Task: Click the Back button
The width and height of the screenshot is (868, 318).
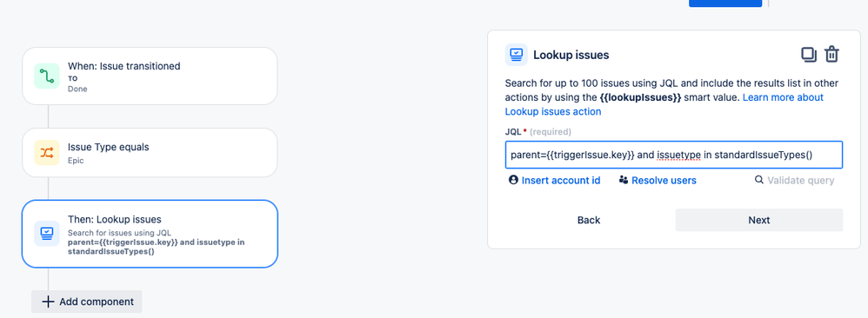Action: coord(589,220)
